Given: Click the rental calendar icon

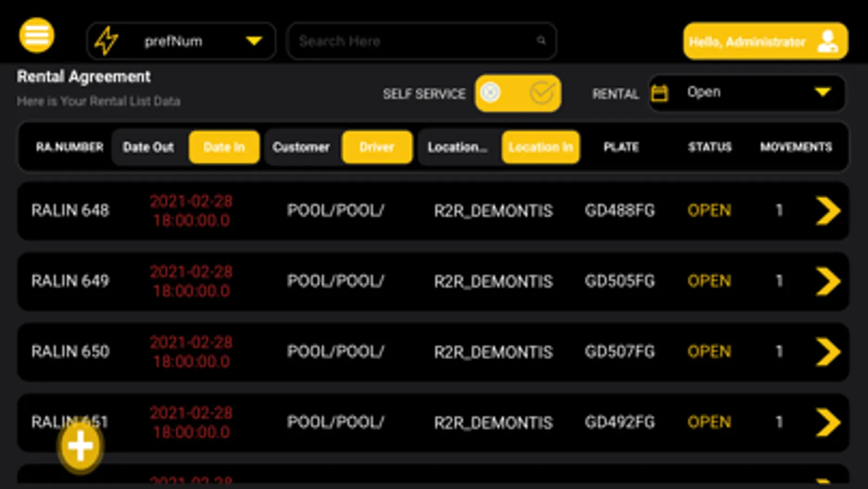Looking at the screenshot, I should (x=659, y=93).
